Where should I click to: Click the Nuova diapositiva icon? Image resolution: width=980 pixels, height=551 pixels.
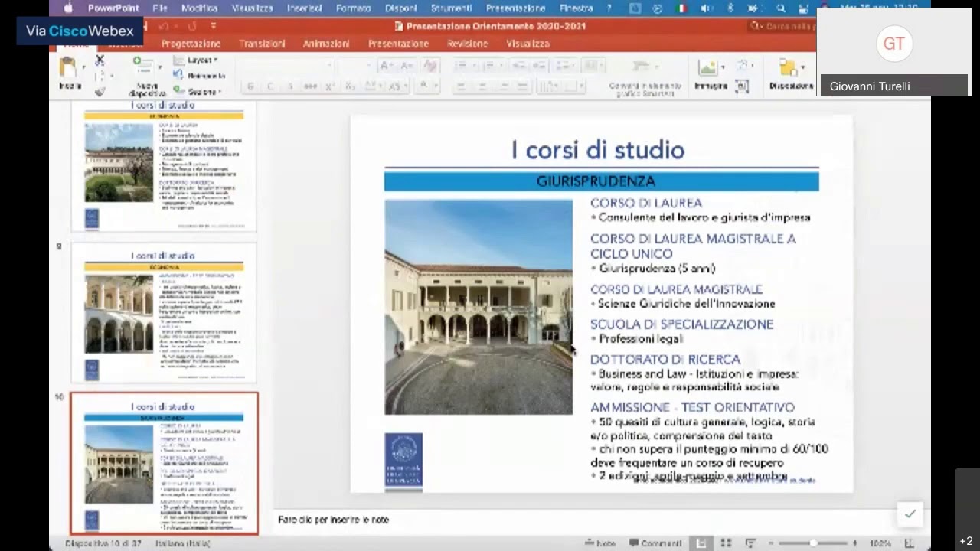pos(142,66)
